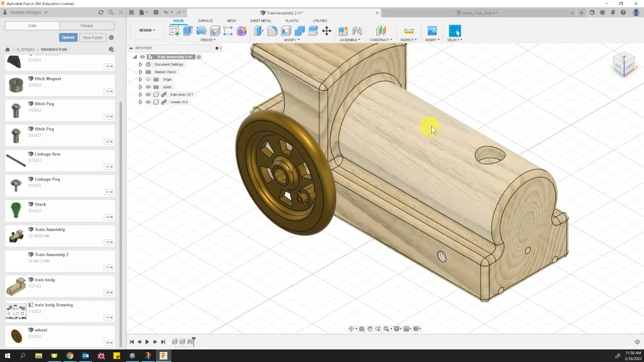This screenshot has height=362, width=644.
Task: Select the Press Pull tool
Action: pos(259,31)
